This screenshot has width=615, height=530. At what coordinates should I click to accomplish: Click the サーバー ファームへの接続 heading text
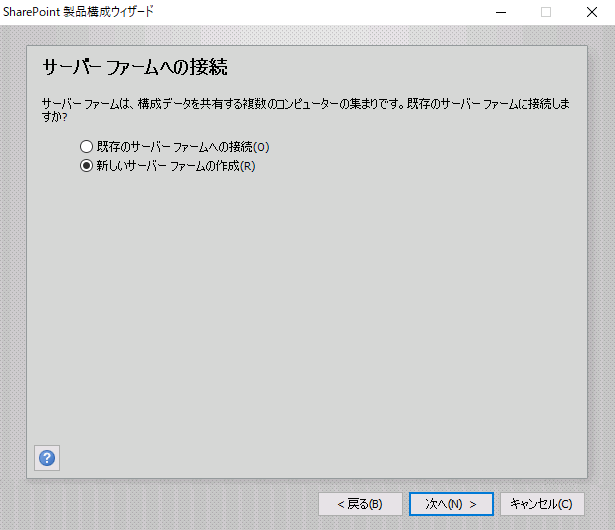click(135, 67)
